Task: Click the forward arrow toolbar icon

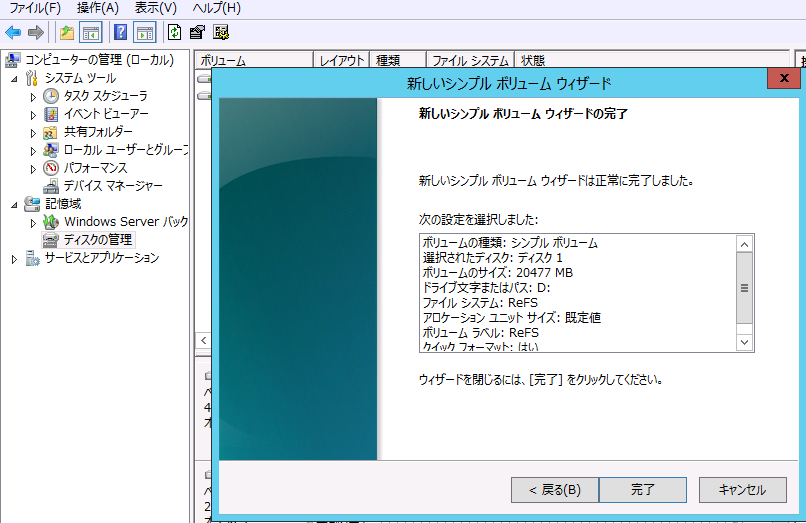Action: (36, 32)
